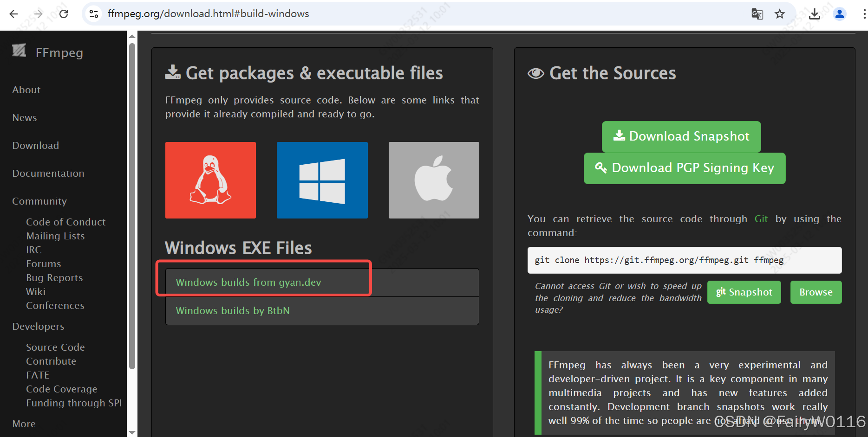Open the Code of Conduct link
This screenshot has width=868, height=437.
(66, 222)
